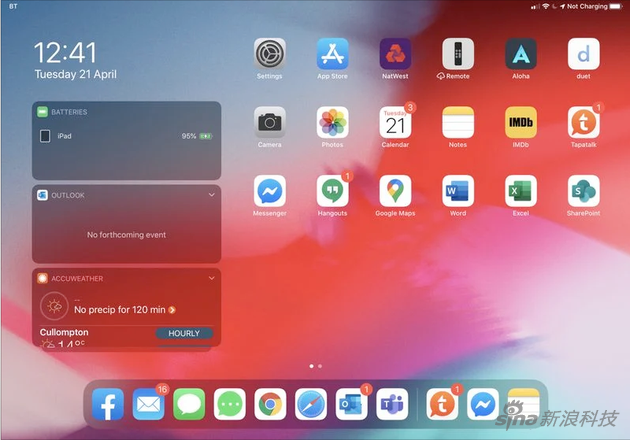Tap the Cullompton location label
The height and width of the screenshot is (440, 630).
coord(64,332)
